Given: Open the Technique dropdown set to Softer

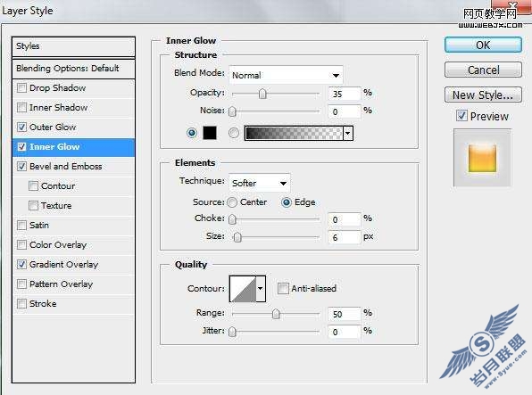Looking at the screenshot, I should (x=260, y=183).
